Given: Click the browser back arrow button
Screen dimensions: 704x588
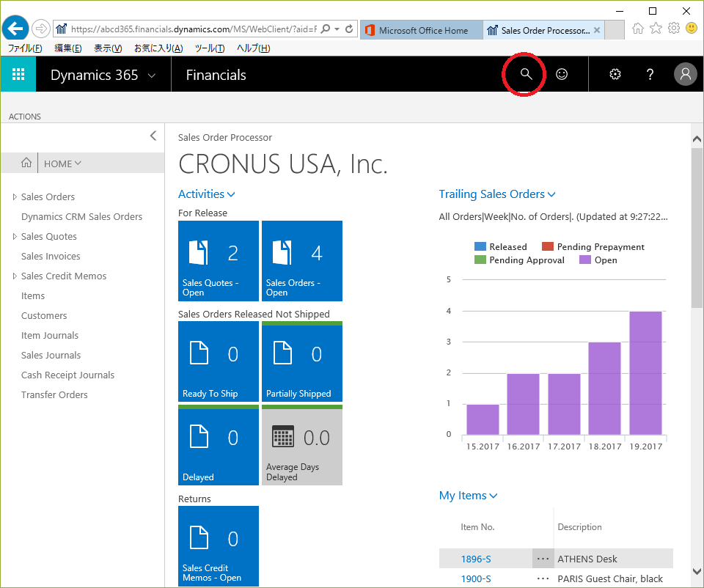Looking at the screenshot, I should tap(15, 29).
